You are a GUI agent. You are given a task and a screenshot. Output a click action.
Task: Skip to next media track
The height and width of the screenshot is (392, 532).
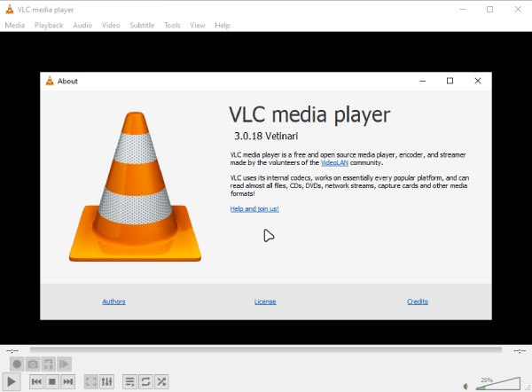coord(68,382)
